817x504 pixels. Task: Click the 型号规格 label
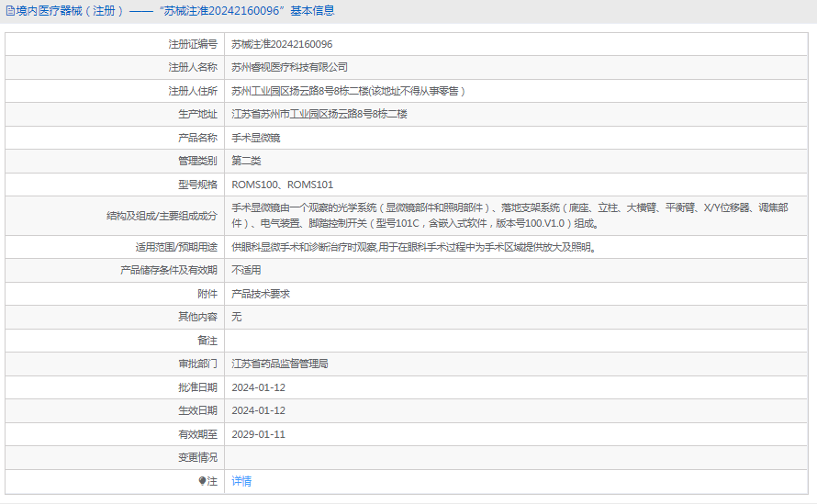pos(197,185)
